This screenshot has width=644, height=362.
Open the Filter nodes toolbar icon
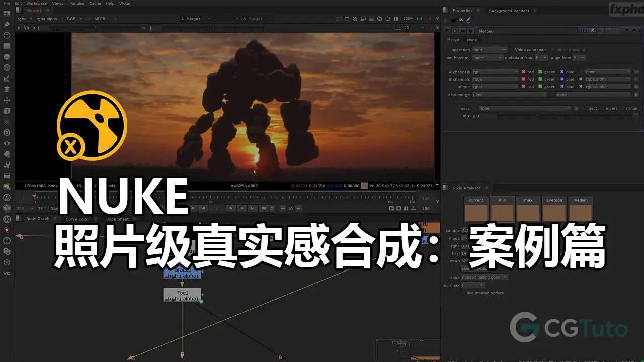(7, 67)
